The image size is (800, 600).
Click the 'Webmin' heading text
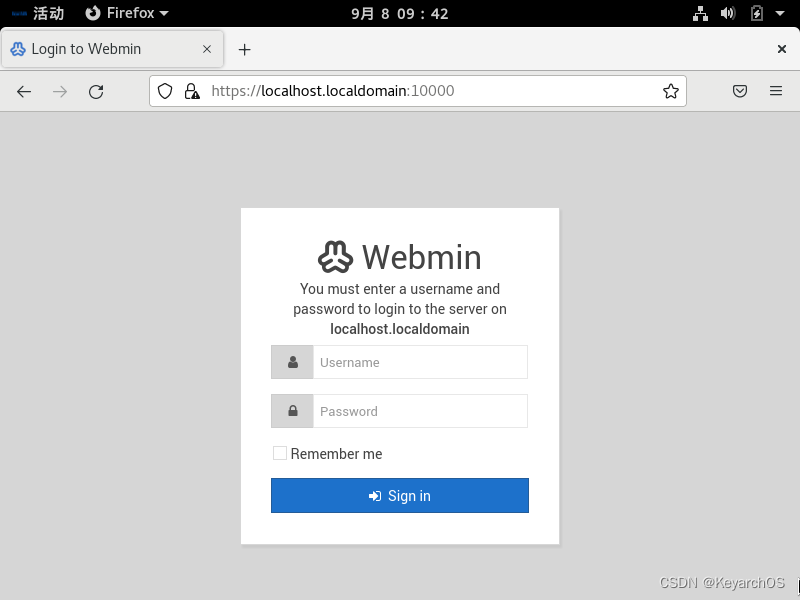click(421, 257)
